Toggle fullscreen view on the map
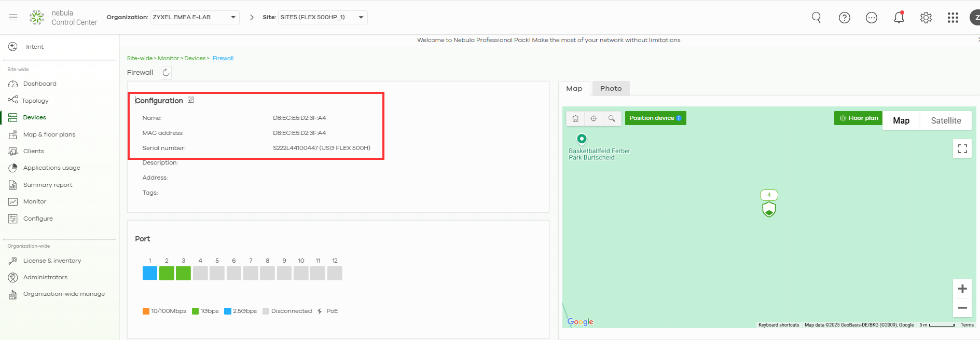The height and width of the screenshot is (340, 980). click(x=962, y=148)
